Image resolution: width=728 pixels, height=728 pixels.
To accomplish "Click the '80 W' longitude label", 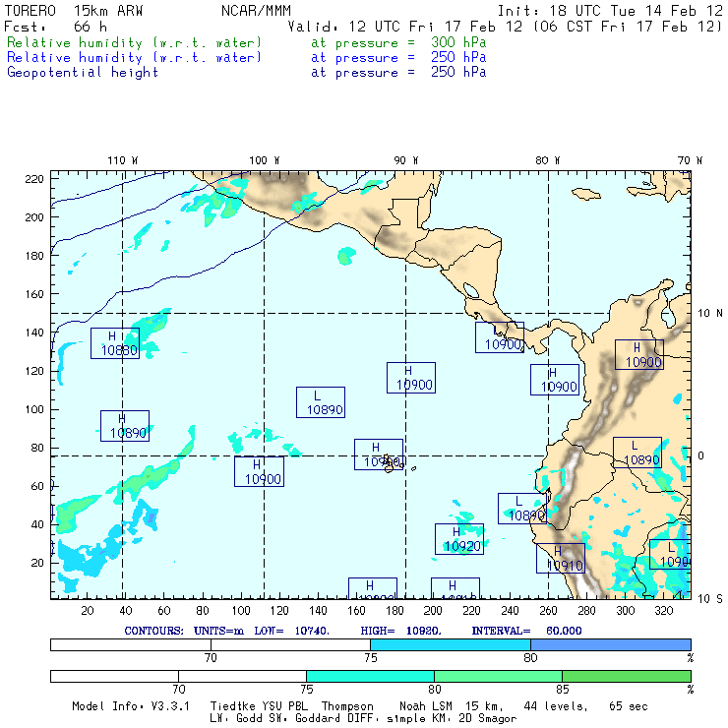I will tap(547, 160).
